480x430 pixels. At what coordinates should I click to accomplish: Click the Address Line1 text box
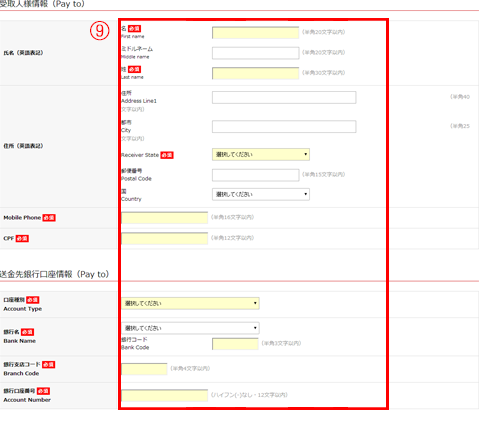pos(284,97)
